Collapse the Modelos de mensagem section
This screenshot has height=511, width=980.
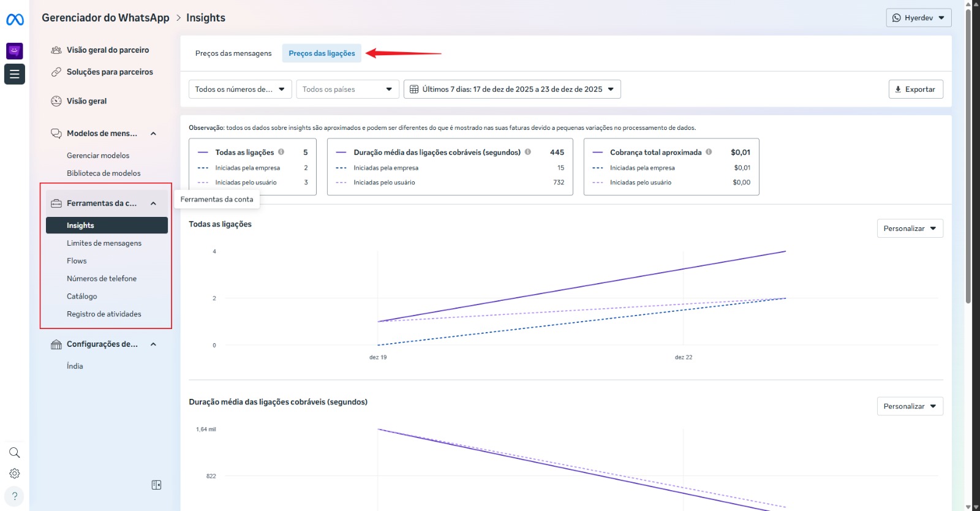(153, 134)
